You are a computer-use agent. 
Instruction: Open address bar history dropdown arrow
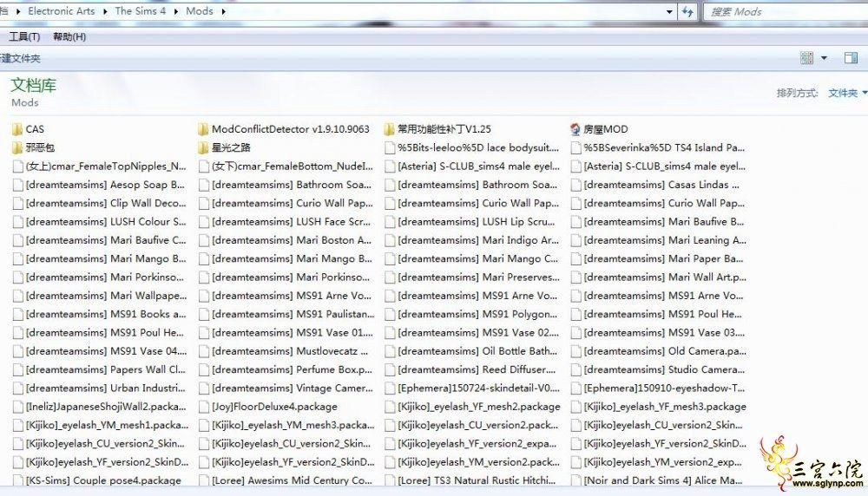669,11
